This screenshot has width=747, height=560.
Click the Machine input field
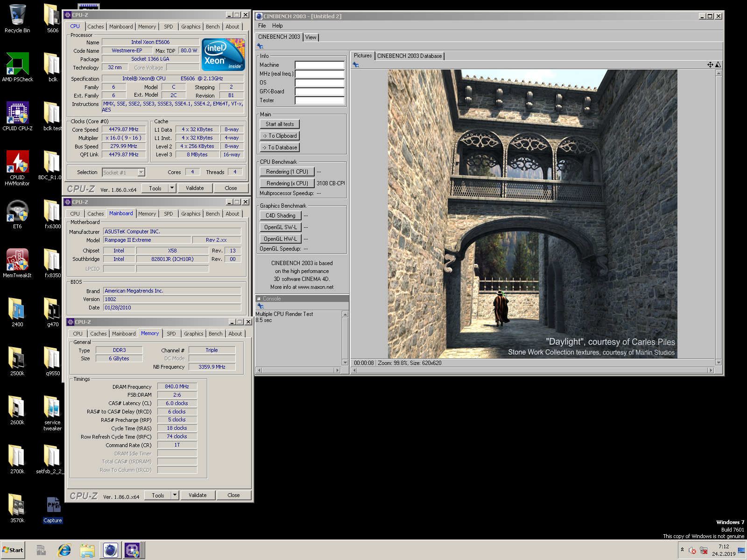(x=320, y=65)
